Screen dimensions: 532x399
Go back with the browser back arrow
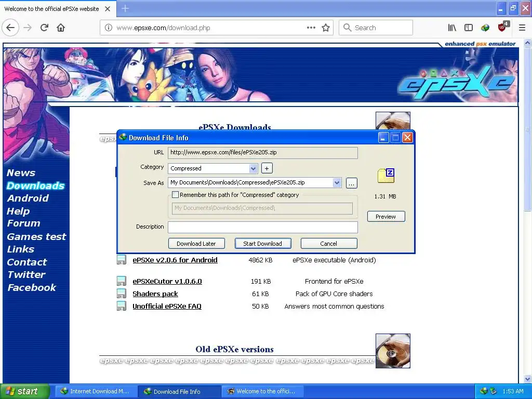[10, 28]
